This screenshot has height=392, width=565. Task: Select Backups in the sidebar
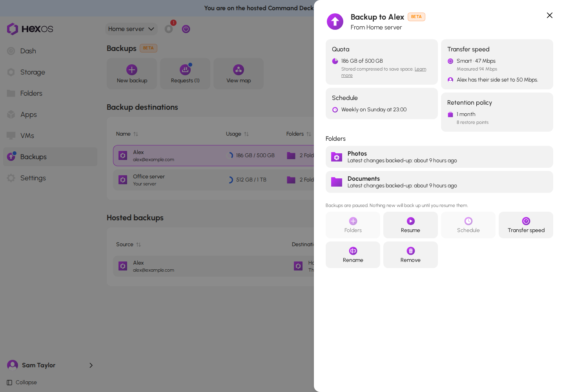50,157
